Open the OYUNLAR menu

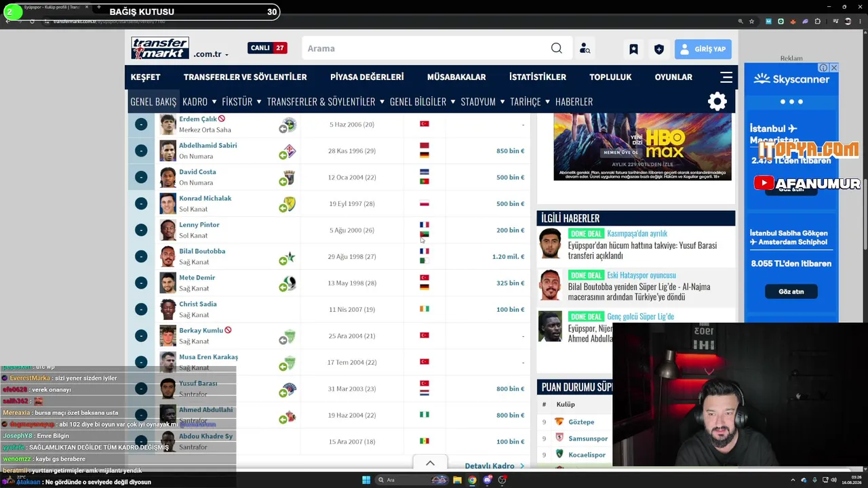[673, 77]
